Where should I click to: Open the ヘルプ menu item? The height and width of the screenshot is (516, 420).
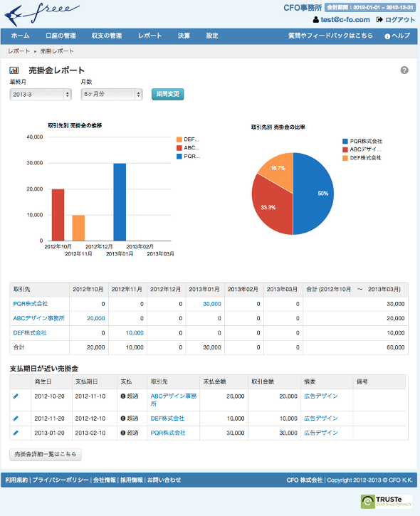(397, 36)
